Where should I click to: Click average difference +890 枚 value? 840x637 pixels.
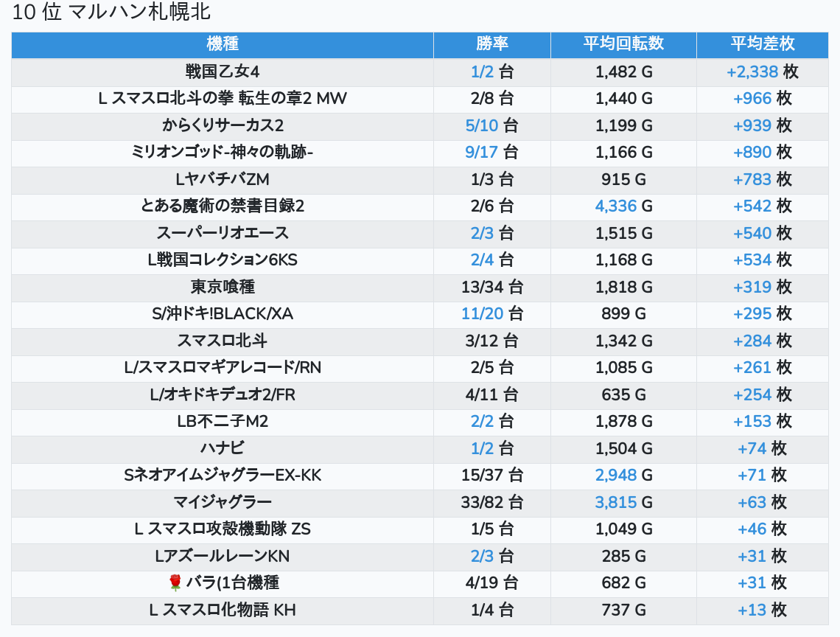pos(763,153)
